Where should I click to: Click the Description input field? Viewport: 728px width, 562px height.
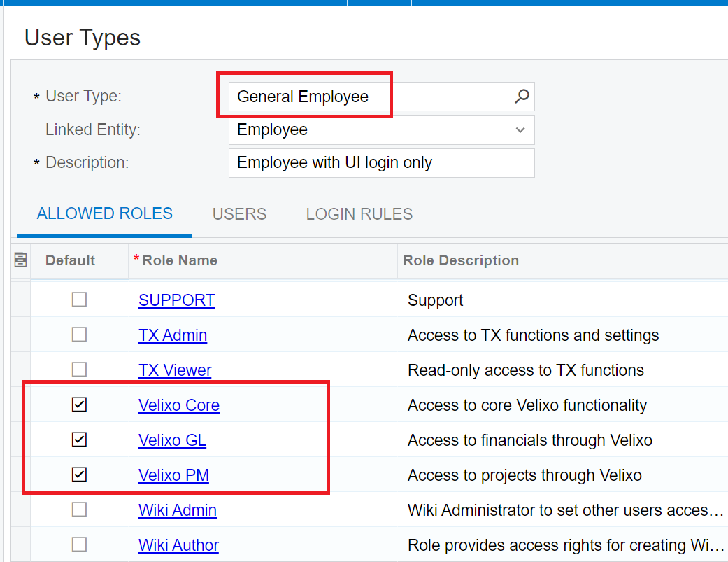pyautogui.click(x=382, y=163)
